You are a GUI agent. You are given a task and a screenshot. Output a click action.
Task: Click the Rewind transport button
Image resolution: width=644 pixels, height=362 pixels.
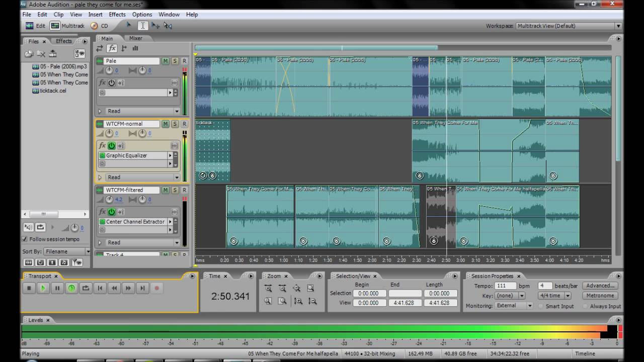click(114, 288)
